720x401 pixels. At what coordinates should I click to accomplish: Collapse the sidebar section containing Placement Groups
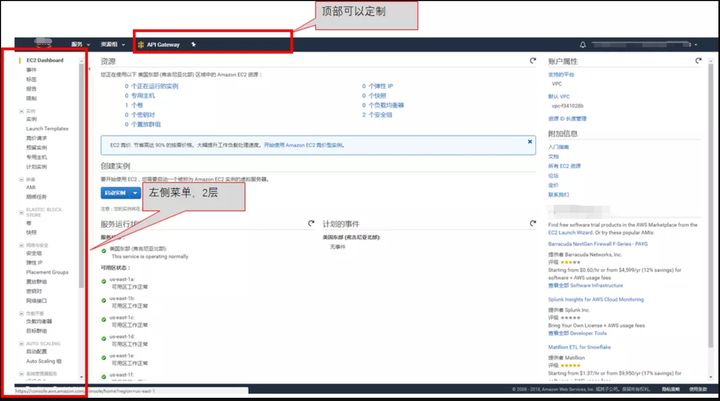click(22, 245)
